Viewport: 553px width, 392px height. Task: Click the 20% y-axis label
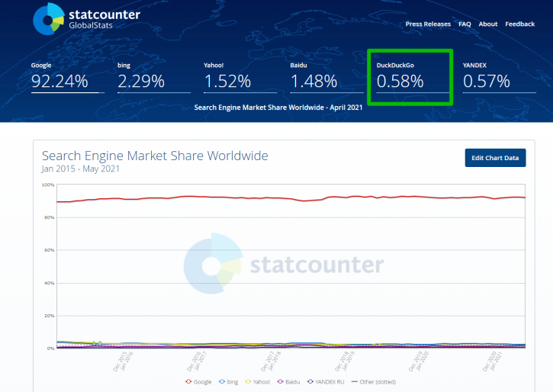pos(49,316)
